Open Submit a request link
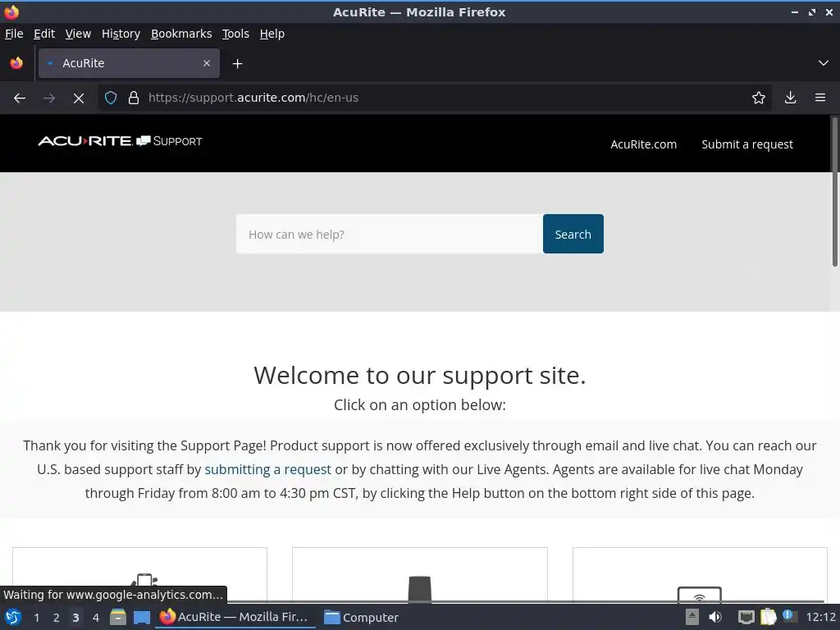 pos(747,144)
